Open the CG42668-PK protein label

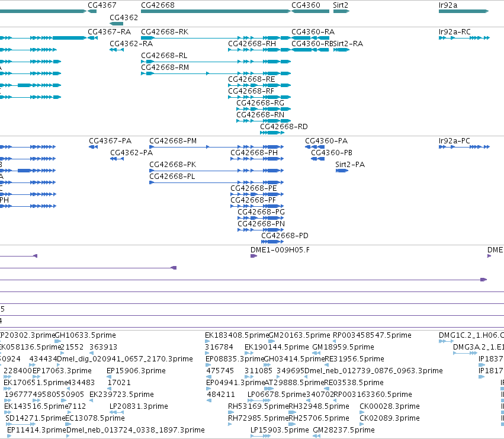pos(172,165)
